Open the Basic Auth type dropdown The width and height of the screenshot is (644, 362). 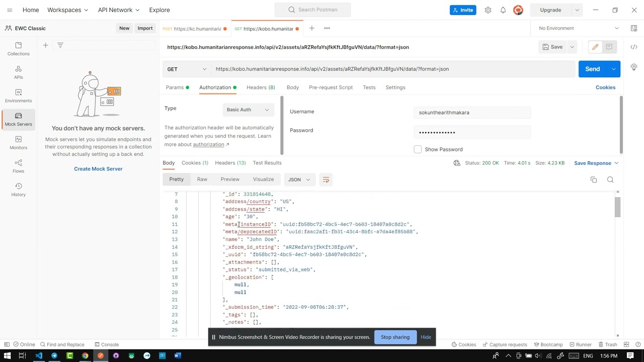pos(248,110)
